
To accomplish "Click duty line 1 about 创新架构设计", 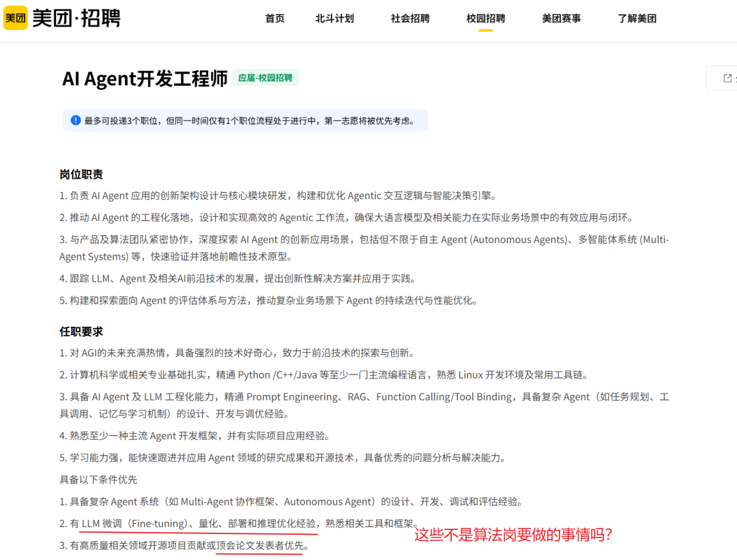I will click(x=278, y=196).
